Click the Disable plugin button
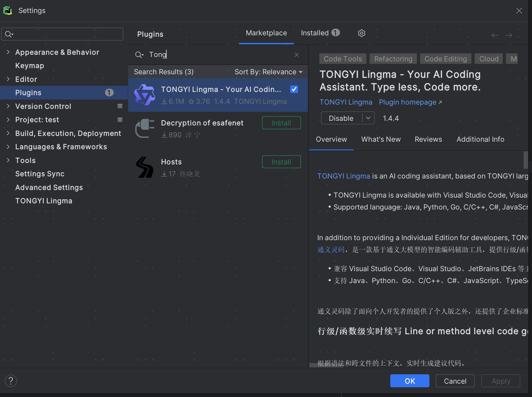Viewport: 532px width, 397px height. click(x=341, y=118)
